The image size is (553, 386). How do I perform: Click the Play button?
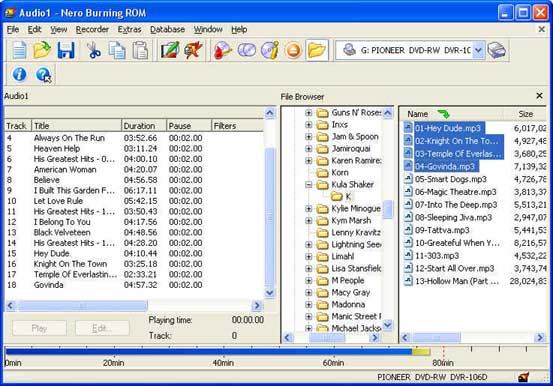click(40, 328)
